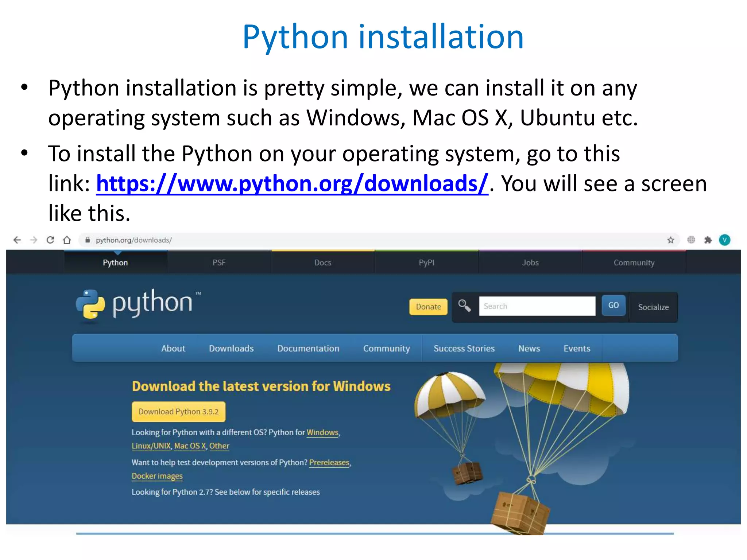Screen dimensions: 747x560
Task: Click the globe icon in browser toolbar
Action: (x=691, y=240)
